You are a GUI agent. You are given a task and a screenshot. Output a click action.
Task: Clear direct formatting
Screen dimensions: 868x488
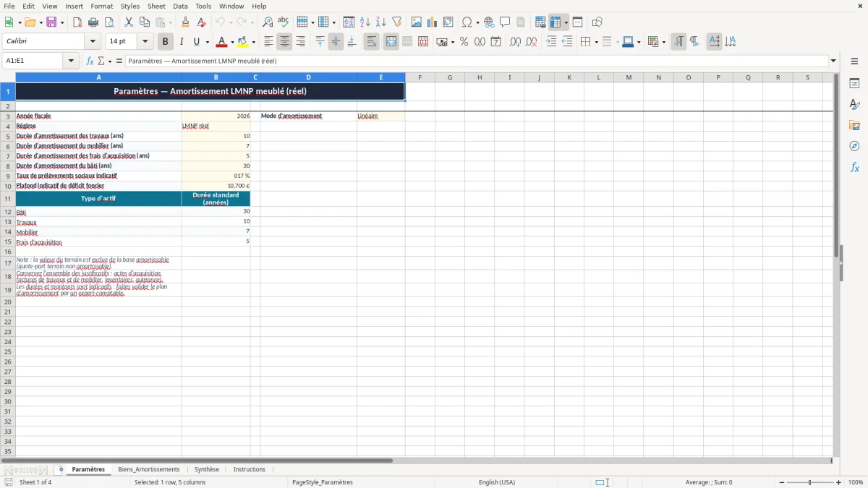[x=201, y=22]
